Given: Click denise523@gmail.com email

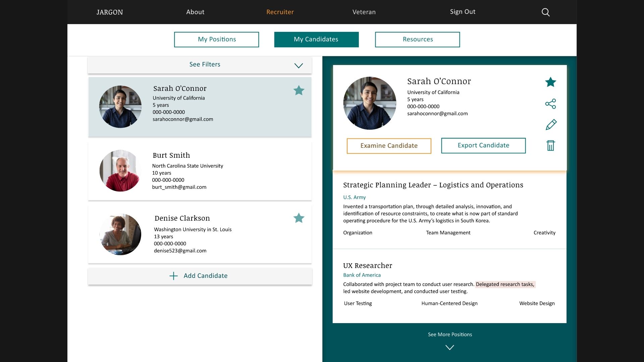Looking at the screenshot, I should click(x=180, y=251).
